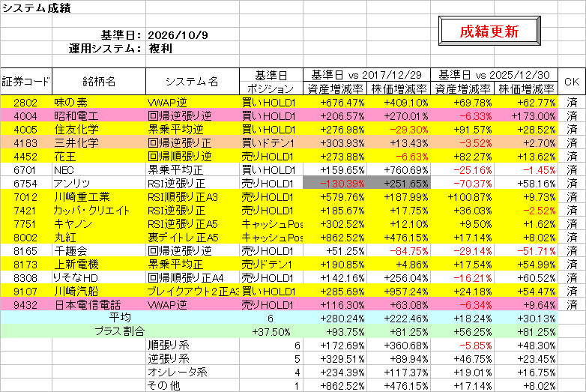This screenshot has width=586, height=392.
Task: Click the 基準日 vs 2017/12/29 header
Action: pyautogui.click(x=366, y=75)
